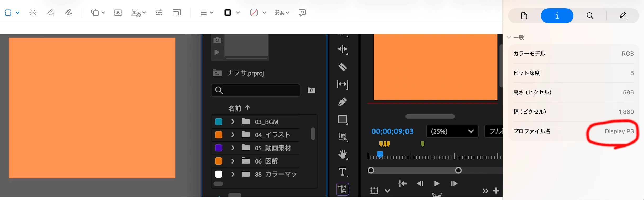Select the Rectangle tool
The height and width of the screenshot is (200, 644).
pyautogui.click(x=343, y=119)
